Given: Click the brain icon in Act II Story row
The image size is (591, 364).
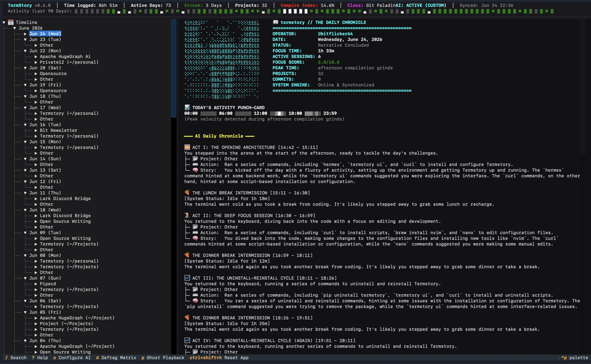Looking at the screenshot, I should 196,238.
